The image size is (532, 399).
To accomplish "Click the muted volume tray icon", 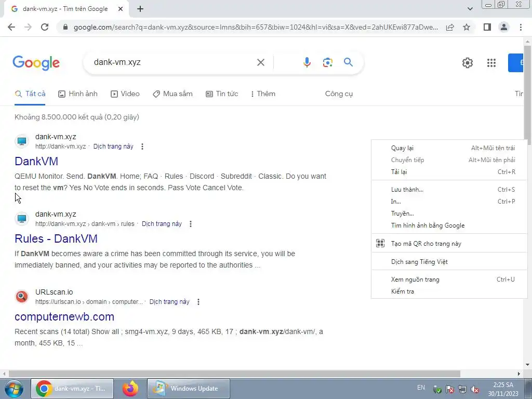I will (475, 390).
